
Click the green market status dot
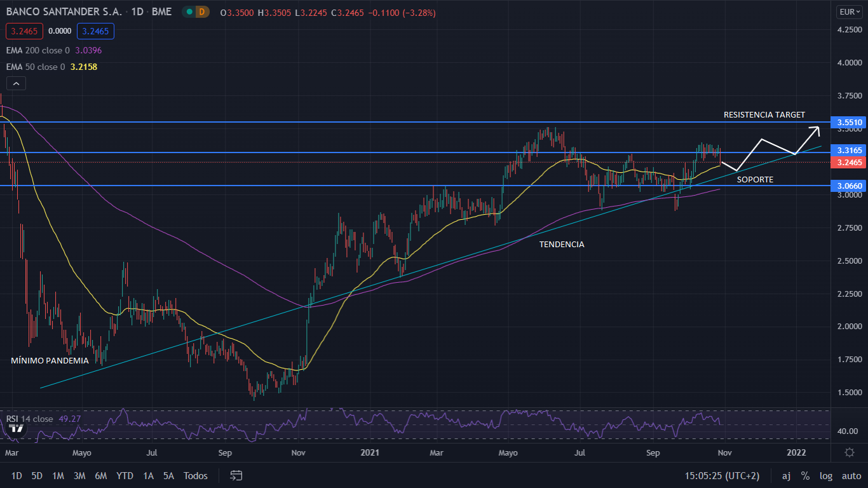point(189,12)
